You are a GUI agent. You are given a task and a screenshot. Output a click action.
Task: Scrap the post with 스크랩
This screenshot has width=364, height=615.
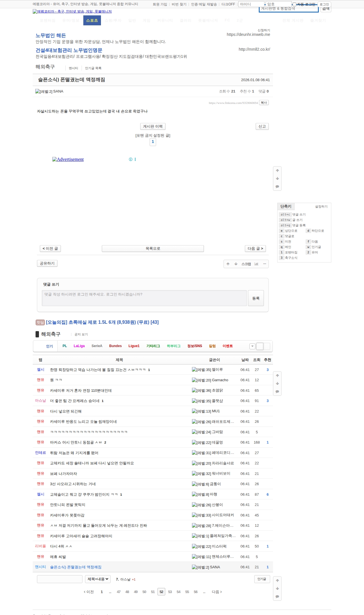[246, 264]
